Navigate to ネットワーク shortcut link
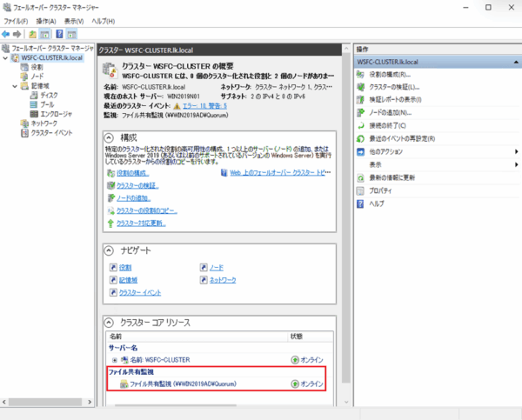522x420 pixels. coord(223,280)
